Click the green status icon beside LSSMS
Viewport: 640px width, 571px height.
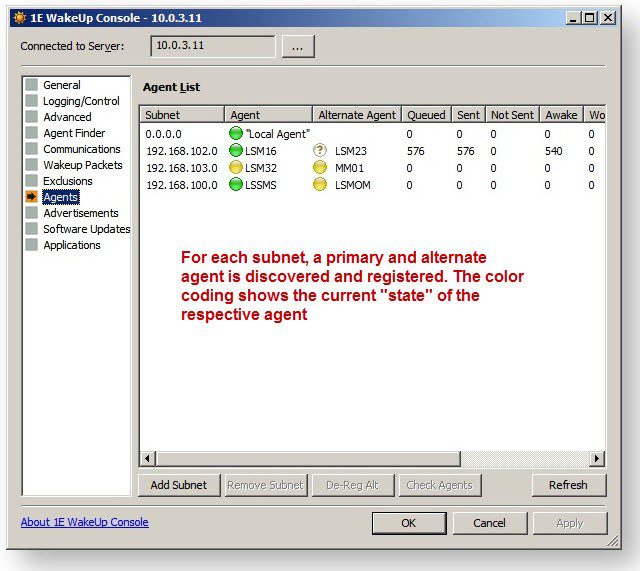(x=236, y=184)
